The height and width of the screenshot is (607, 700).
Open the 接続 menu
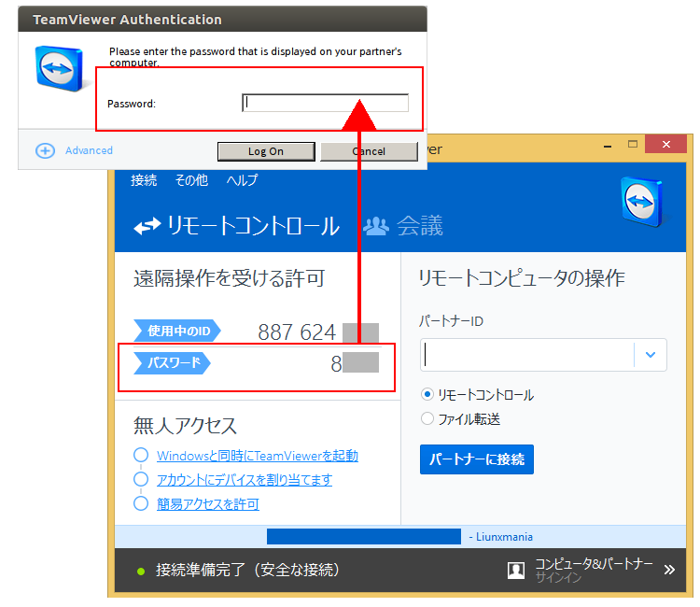[x=144, y=180]
